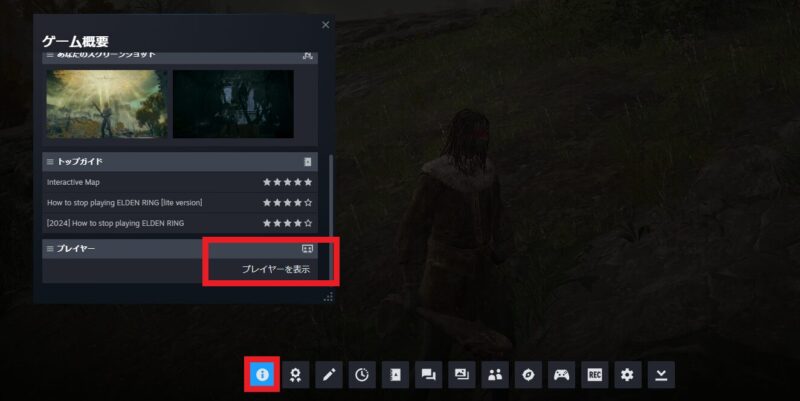
Task: Open the playtime clock icon
Action: click(362, 375)
